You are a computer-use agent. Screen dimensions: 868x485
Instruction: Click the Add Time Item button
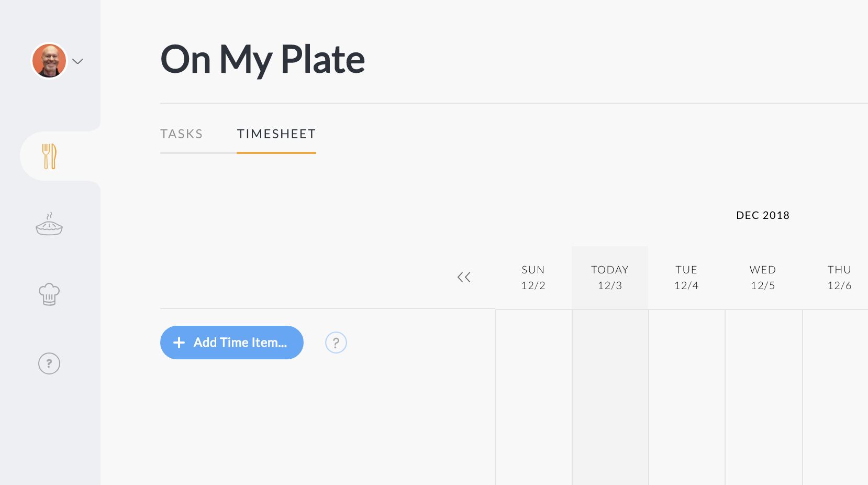click(x=231, y=343)
